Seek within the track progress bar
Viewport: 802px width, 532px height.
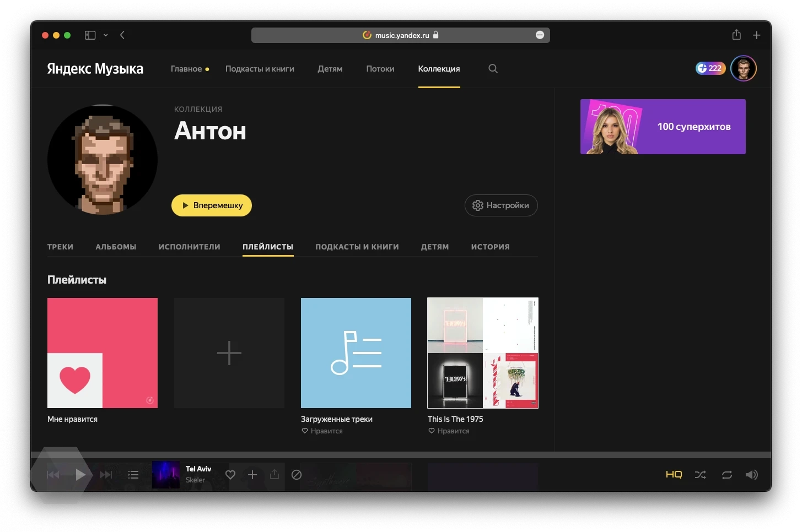tap(401, 455)
